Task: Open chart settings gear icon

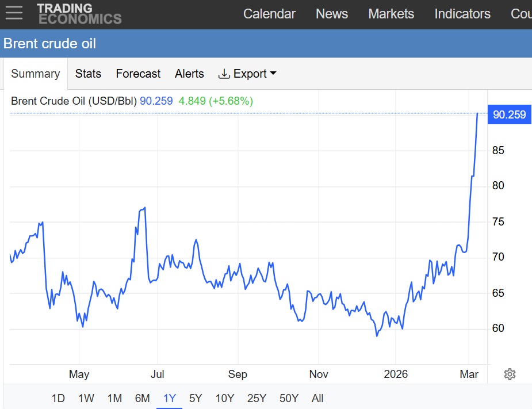Action: (x=510, y=374)
